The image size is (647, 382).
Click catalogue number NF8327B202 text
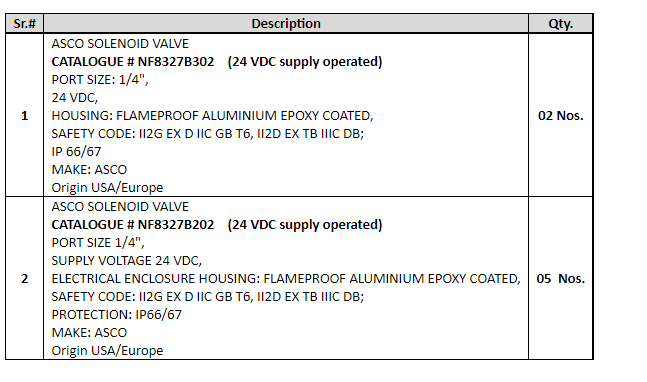176,225
